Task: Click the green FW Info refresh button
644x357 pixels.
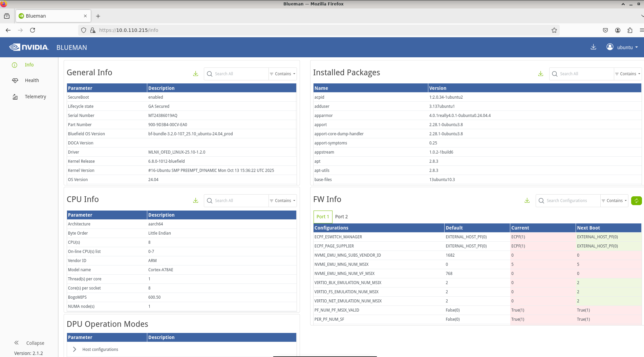Action: click(637, 201)
